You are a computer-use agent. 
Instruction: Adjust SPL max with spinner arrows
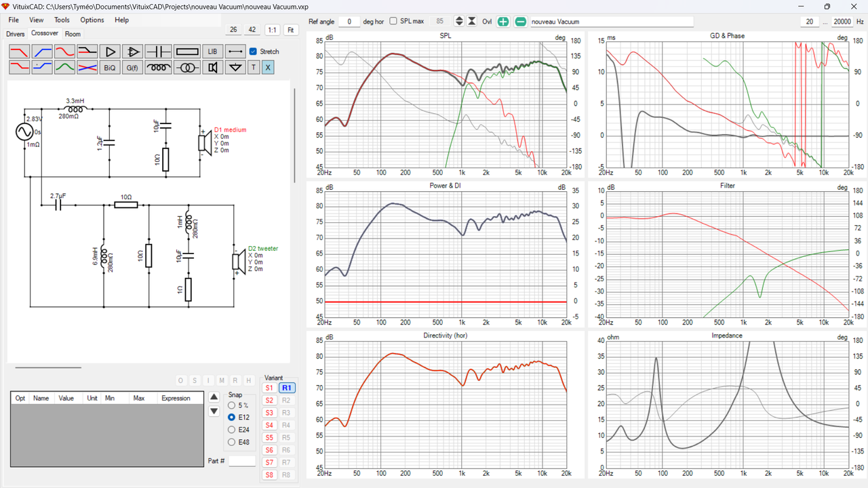(x=459, y=22)
